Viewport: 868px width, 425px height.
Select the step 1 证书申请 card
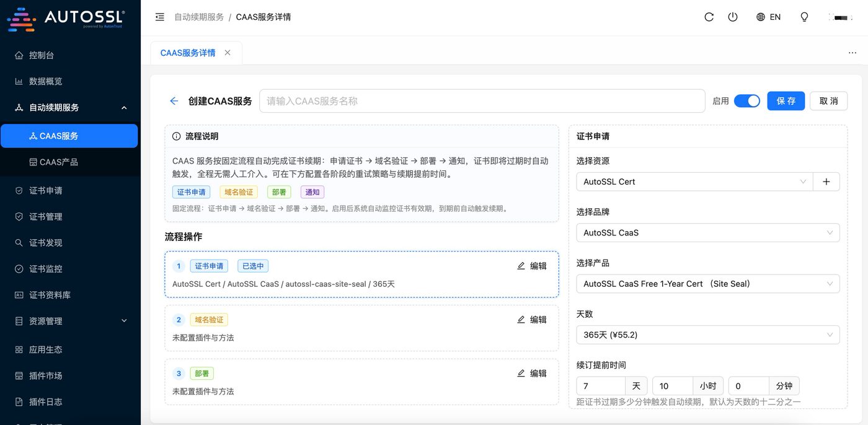click(x=361, y=274)
